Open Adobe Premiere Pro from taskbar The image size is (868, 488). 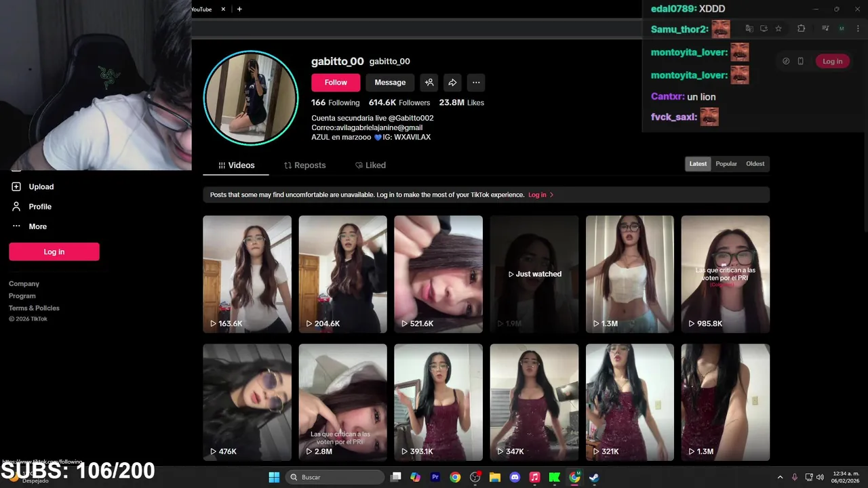click(x=435, y=477)
